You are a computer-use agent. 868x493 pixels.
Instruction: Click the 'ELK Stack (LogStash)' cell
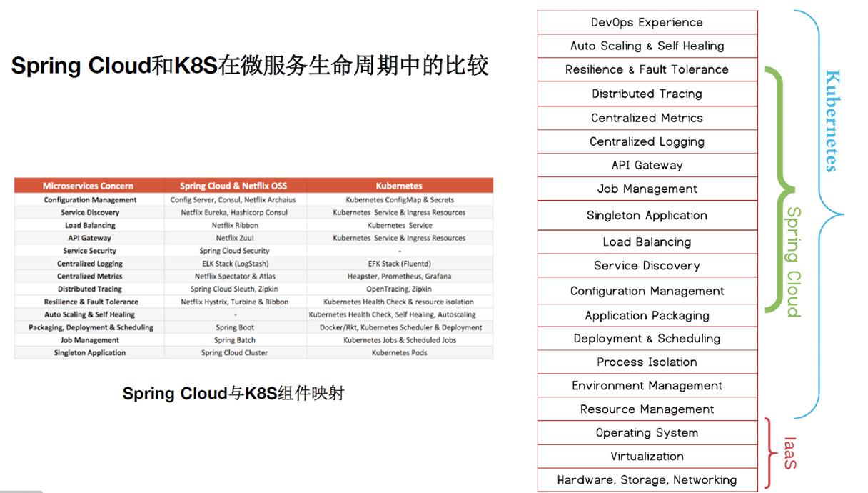234,264
